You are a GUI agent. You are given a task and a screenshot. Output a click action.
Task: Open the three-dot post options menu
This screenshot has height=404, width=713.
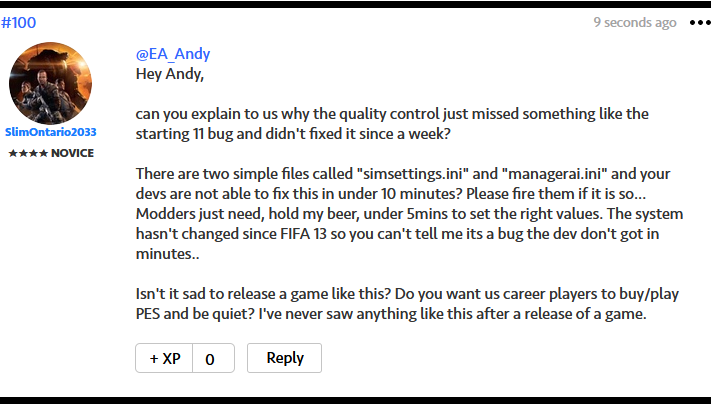(x=698, y=23)
